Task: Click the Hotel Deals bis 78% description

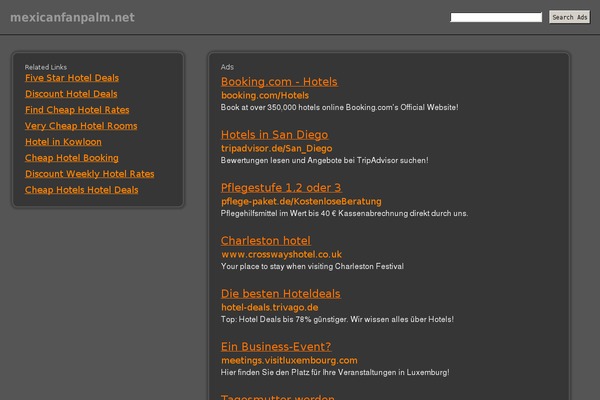Action: coord(338,319)
